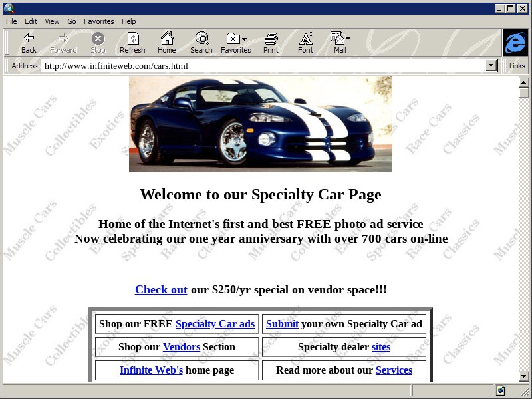Screen dimensions: 532x399
Task: Expand the address bar history dropdown
Action: (x=492, y=66)
